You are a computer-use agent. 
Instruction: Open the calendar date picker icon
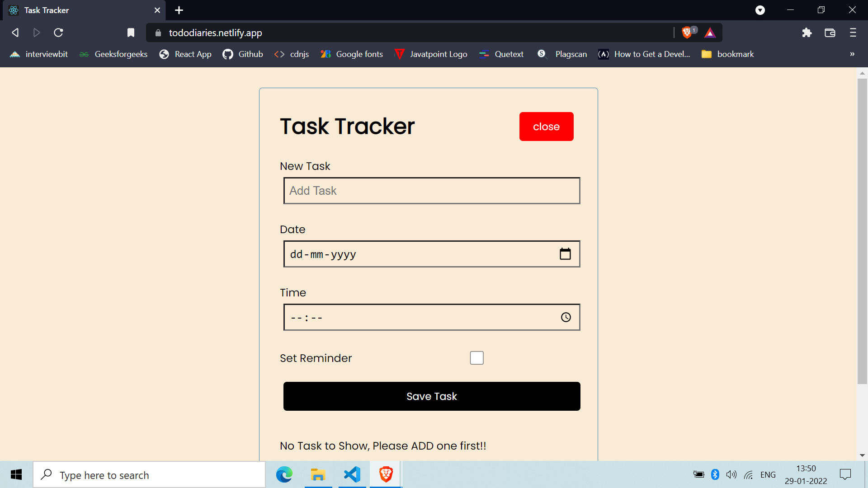tap(565, 254)
